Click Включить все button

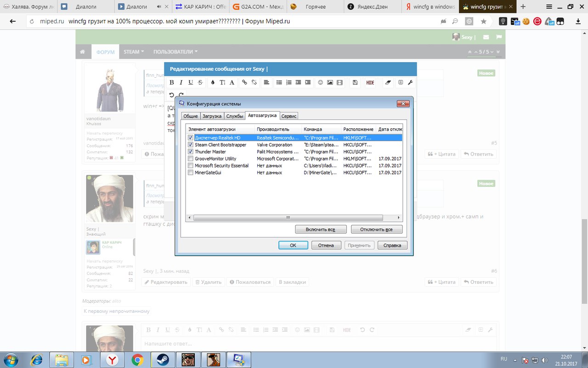click(321, 229)
